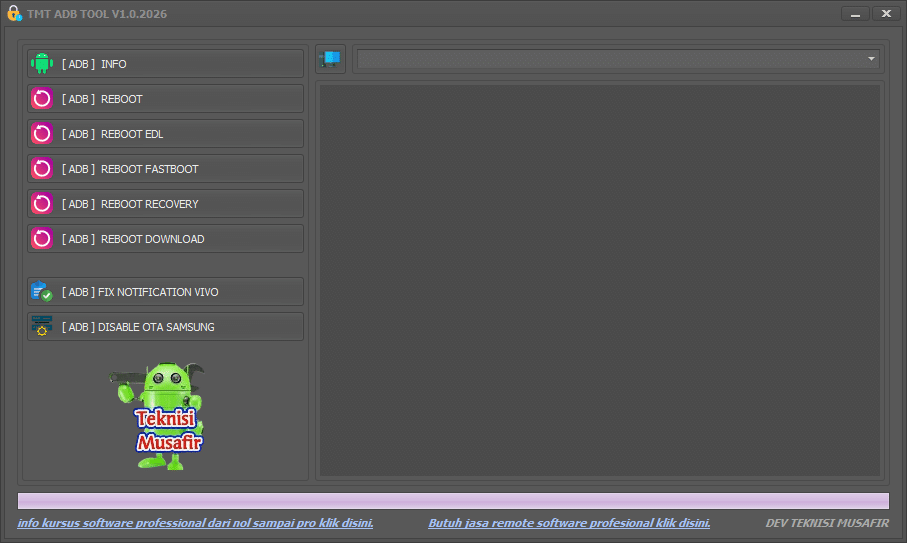Execute [ADB] DISABLE OTA SAMSUNG
907x543 pixels.
click(x=165, y=327)
